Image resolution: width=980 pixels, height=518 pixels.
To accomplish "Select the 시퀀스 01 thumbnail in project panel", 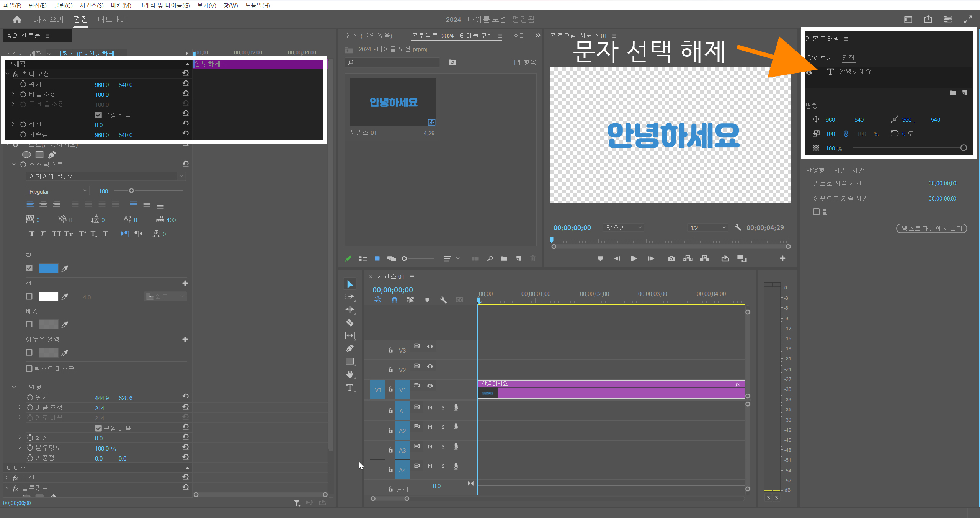I will (x=392, y=102).
